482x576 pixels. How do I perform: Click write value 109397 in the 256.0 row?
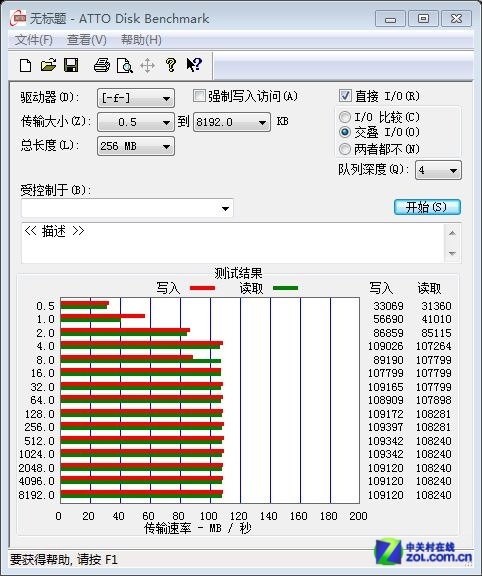(x=386, y=427)
